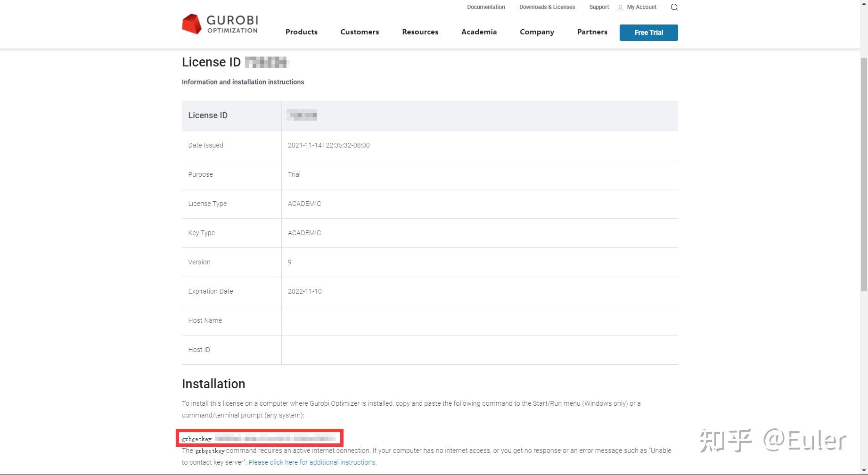This screenshot has width=868, height=475.
Task: Click the 'Purpose' row label
Action: pyautogui.click(x=201, y=174)
